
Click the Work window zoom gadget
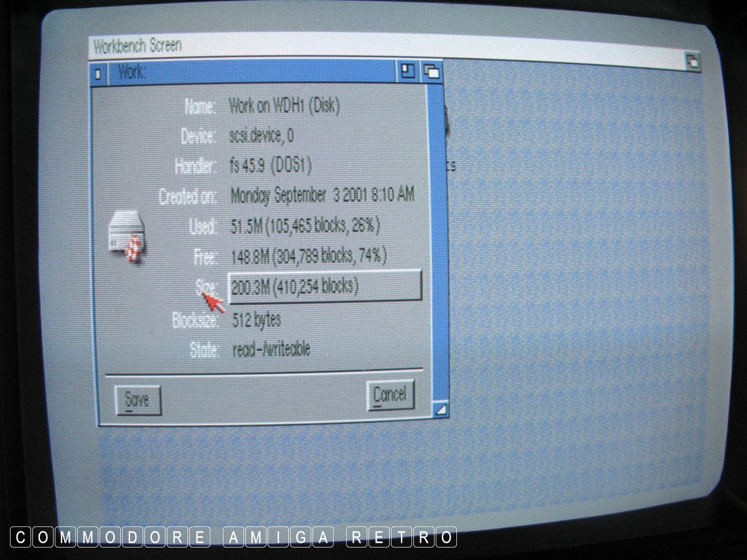pos(407,71)
